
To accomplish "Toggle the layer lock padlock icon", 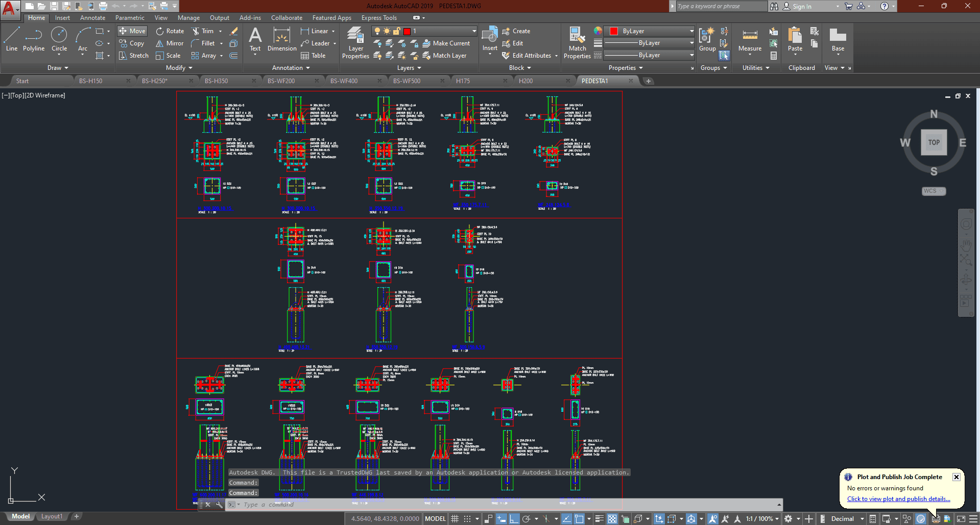I will (396, 31).
